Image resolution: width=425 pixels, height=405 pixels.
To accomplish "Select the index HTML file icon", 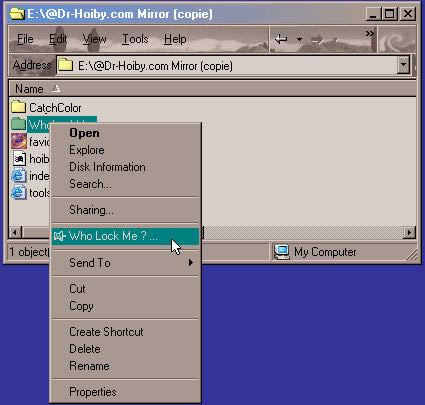I will [x=19, y=176].
